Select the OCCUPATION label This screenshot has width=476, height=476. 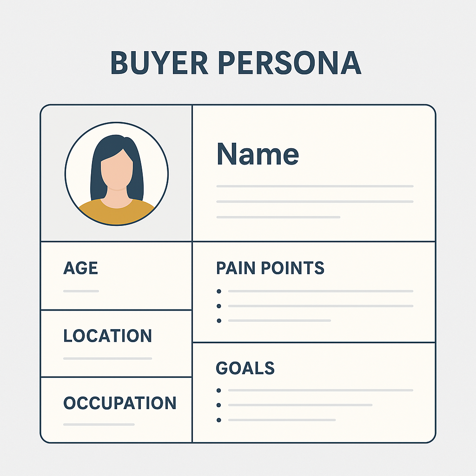120,403
